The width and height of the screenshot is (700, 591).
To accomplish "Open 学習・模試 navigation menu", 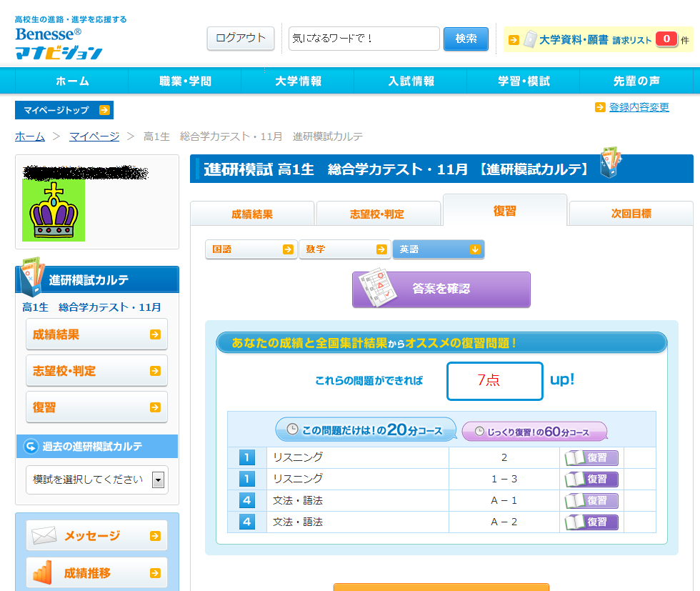I will pos(524,81).
